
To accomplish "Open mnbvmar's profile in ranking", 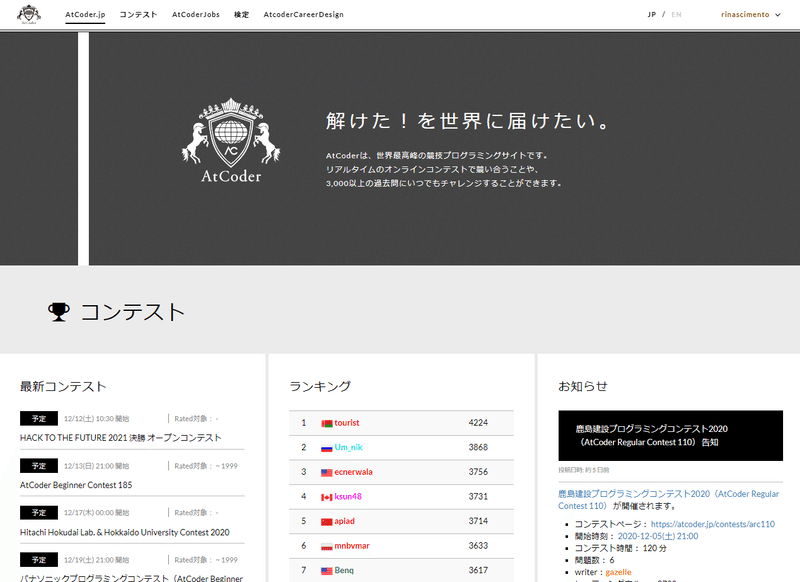I will 352,546.
